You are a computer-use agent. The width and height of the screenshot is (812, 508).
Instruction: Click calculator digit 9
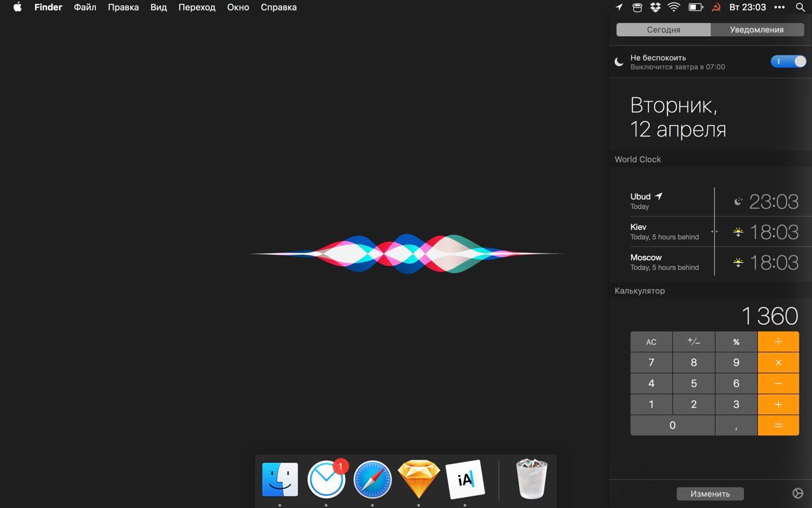[736, 363]
